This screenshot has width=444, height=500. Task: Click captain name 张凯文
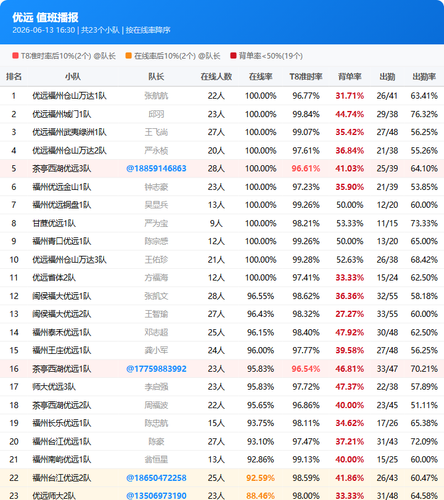tap(156, 296)
